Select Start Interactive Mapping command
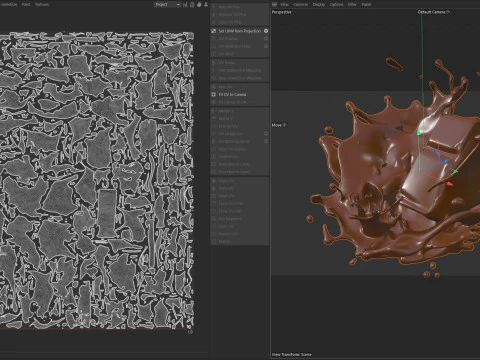 point(240,70)
